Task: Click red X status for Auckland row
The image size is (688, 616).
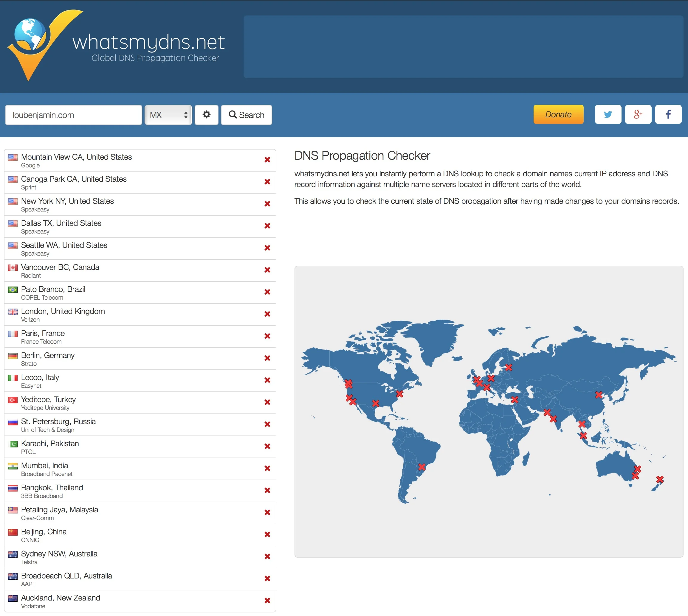Action: (x=267, y=601)
